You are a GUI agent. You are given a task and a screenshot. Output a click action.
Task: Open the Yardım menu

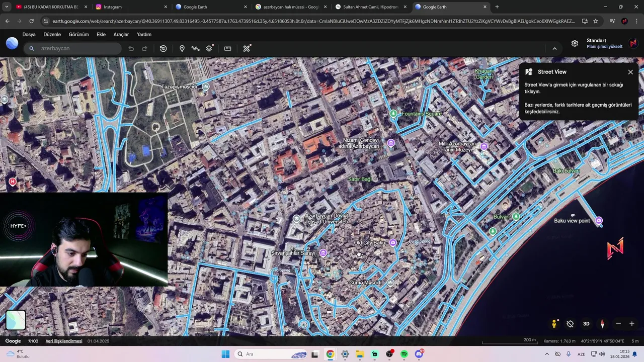(144, 35)
